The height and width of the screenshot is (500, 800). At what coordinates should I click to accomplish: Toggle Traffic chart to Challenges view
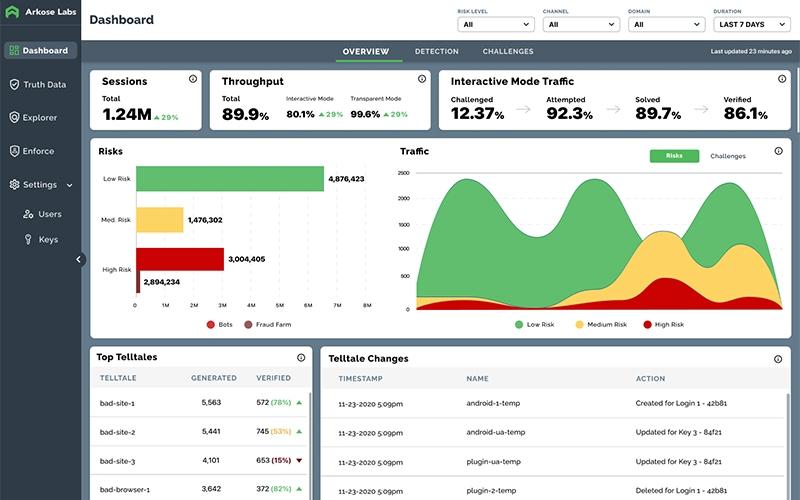[x=728, y=156]
